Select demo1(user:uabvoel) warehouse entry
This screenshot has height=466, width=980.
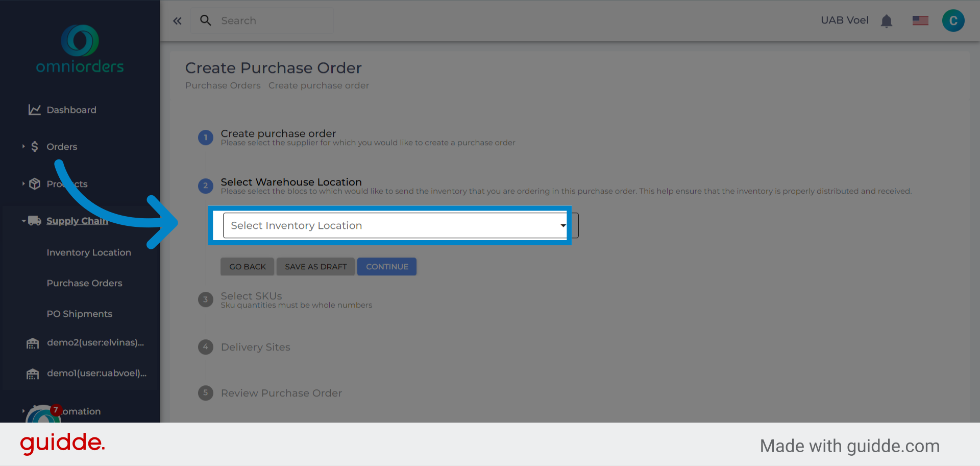[97, 373]
